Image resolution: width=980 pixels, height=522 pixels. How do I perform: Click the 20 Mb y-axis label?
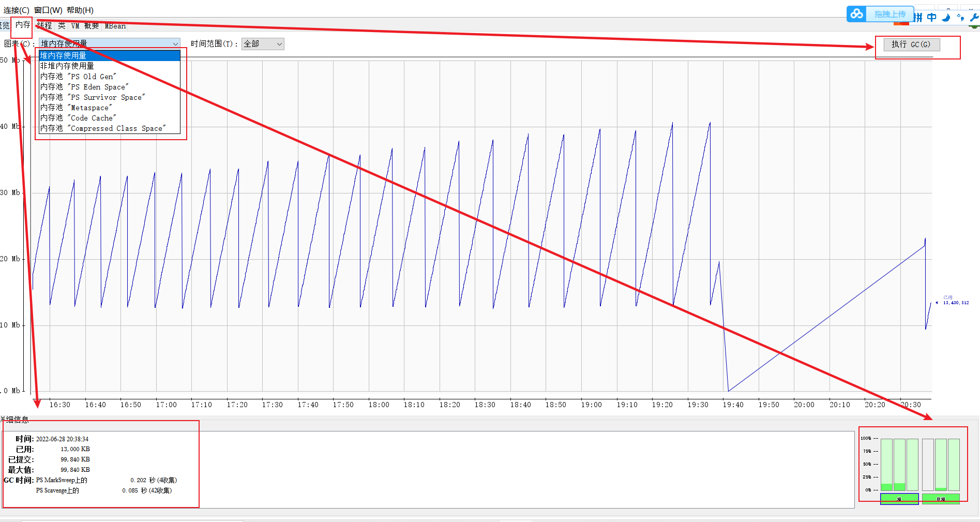click(x=10, y=259)
